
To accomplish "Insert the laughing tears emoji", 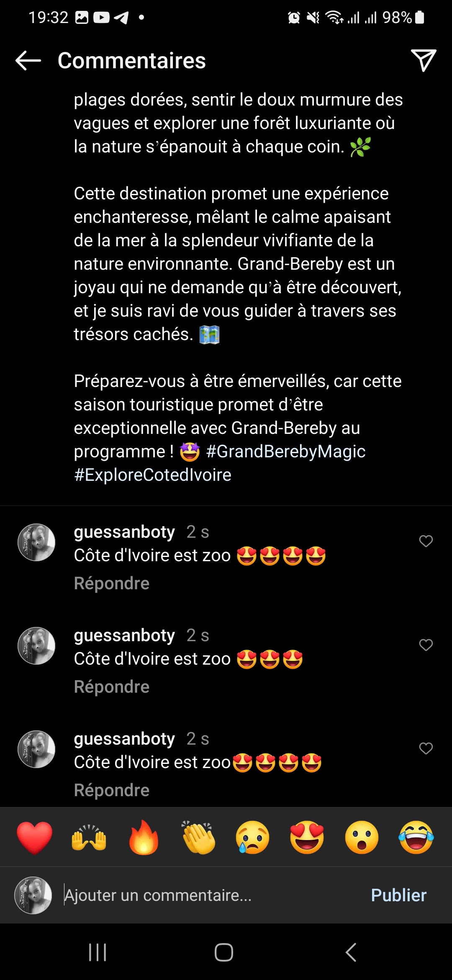I will point(416,838).
